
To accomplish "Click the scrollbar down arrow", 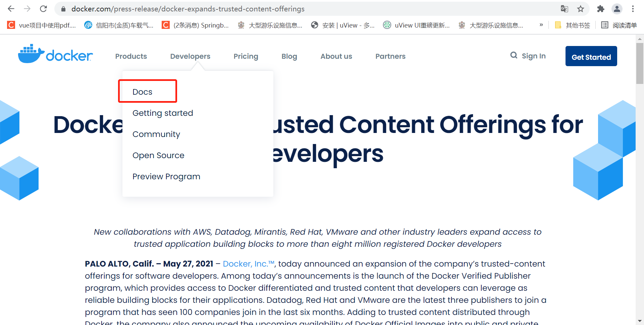I will click(x=640, y=321).
